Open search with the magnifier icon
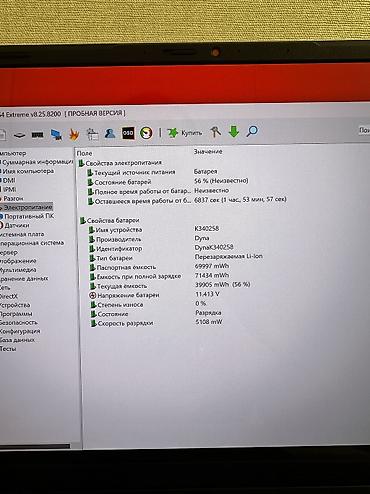The width and height of the screenshot is (370, 494). coord(252,131)
